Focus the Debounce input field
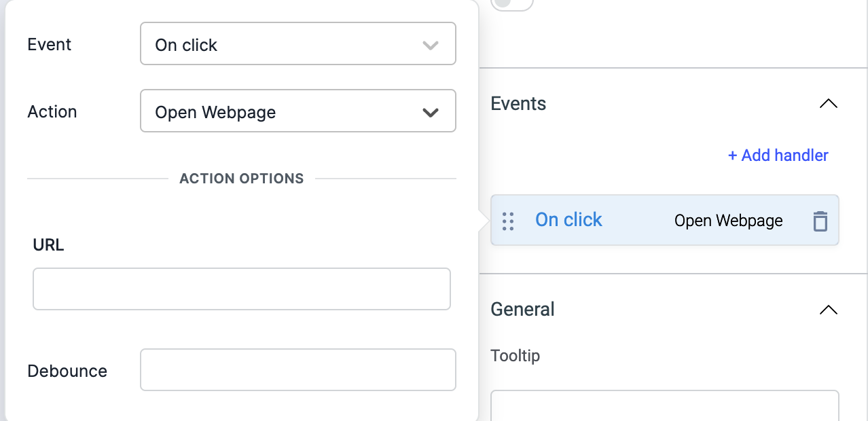Image resolution: width=868 pixels, height=421 pixels. pyautogui.click(x=297, y=369)
